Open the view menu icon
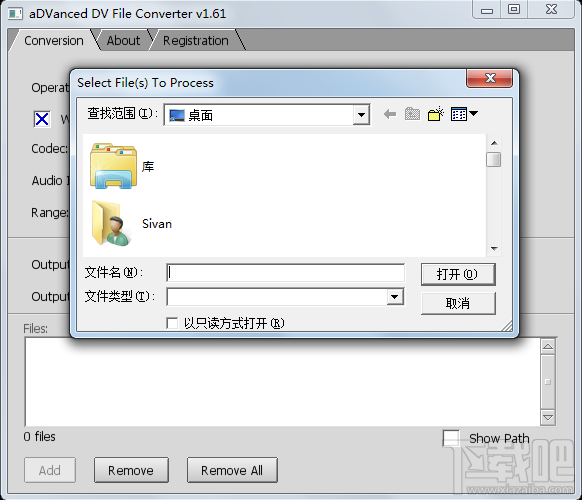Screen dimensions: 582x500 [x=459, y=114]
